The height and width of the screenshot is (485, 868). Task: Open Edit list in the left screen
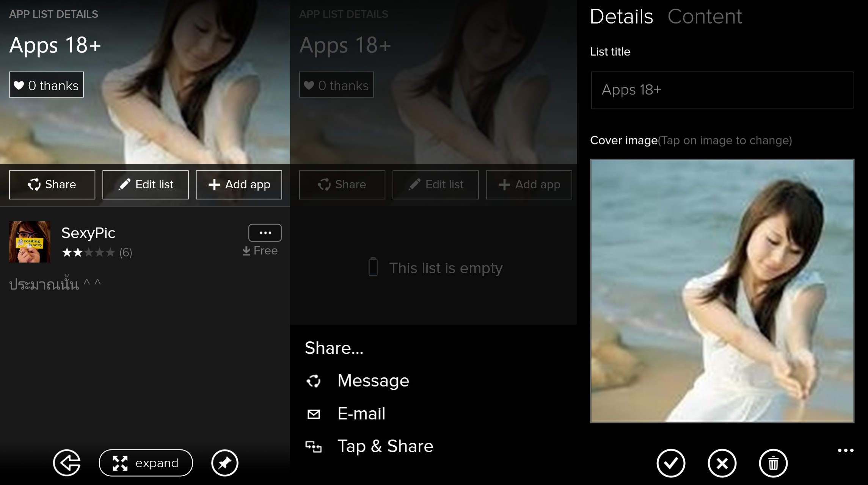pos(145,185)
